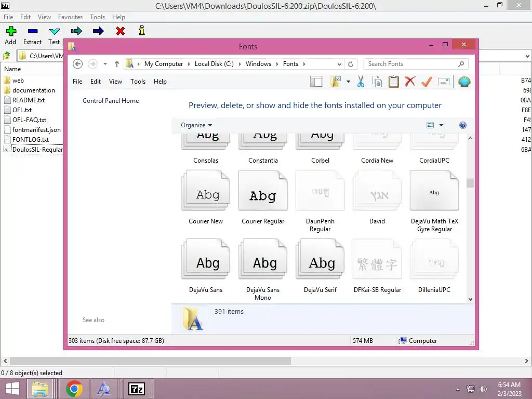The height and width of the screenshot is (399, 532).
Task: Click the Move arrow icon in 7-Zip toolbar
Action: [x=98, y=31]
